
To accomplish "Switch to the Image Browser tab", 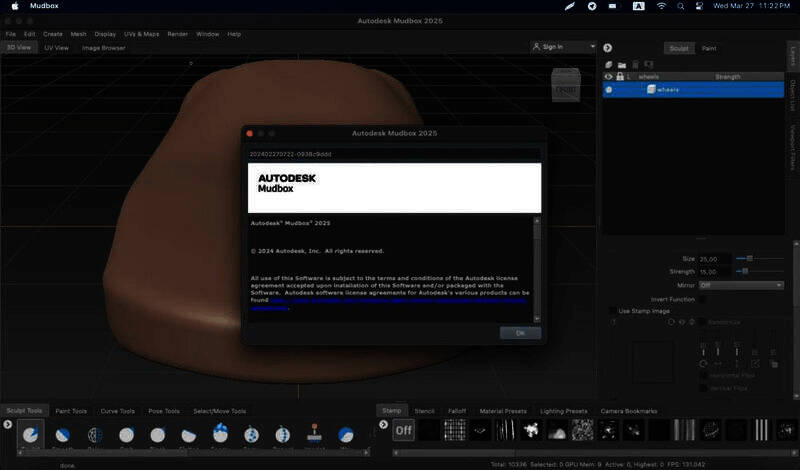I will 104,47.
